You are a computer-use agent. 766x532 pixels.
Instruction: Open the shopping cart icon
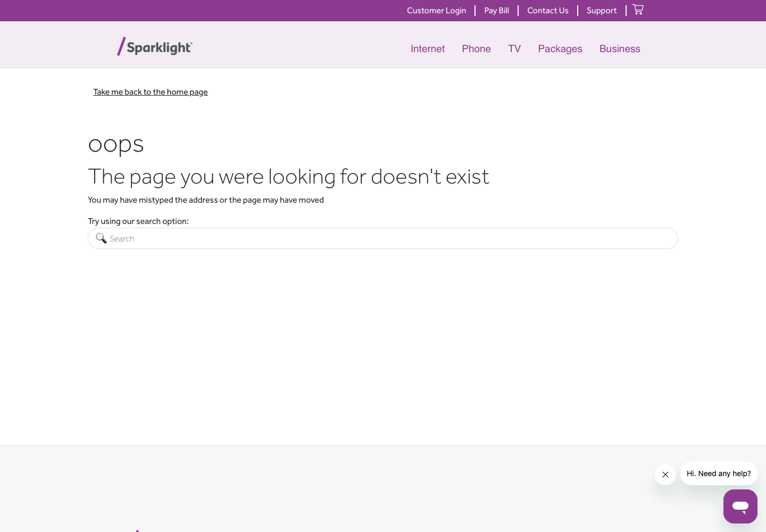(x=638, y=10)
